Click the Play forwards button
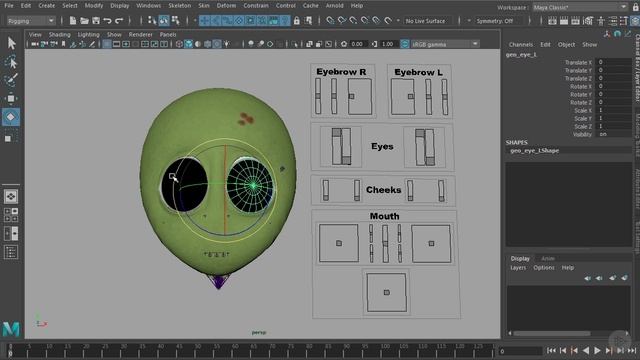This screenshot has height=360, width=640. tap(597, 350)
